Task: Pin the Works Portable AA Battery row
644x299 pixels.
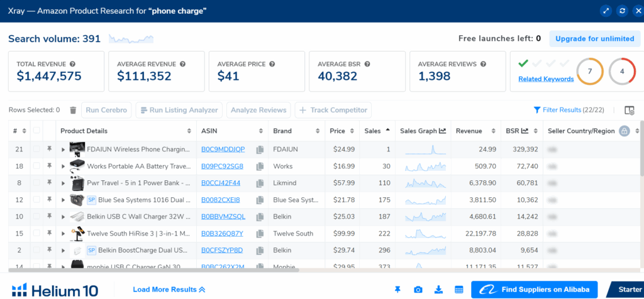Action: pos(49,166)
